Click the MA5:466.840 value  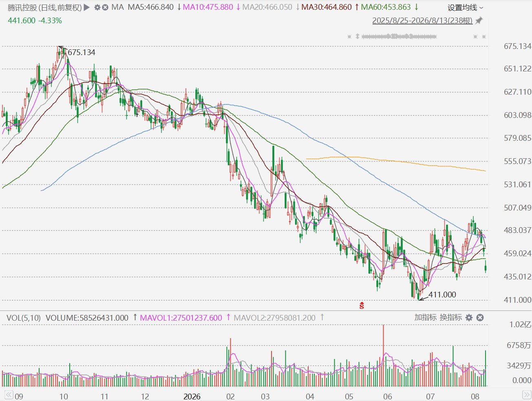coord(151,7)
